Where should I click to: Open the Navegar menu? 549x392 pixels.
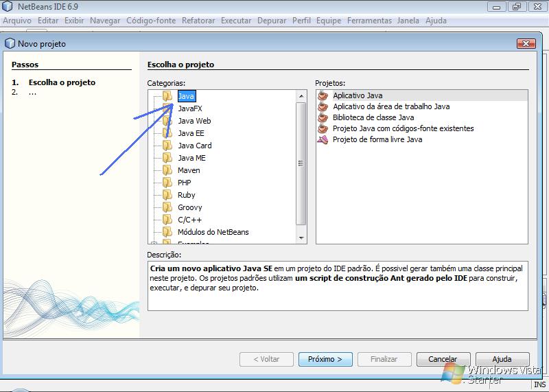(105, 21)
